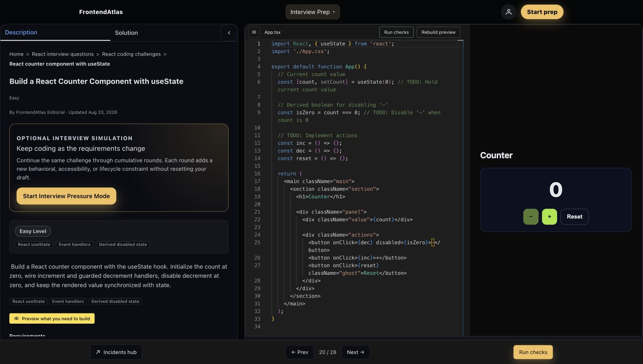Open the Interview Prep dropdown
643x364 pixels.
[313, 12]
